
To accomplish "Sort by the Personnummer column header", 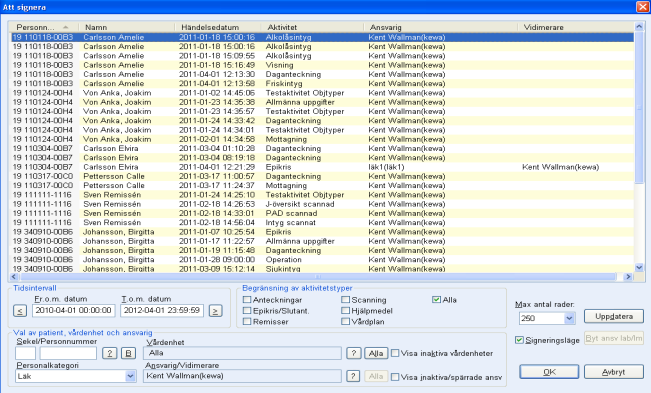I will pyautogui.click(x=43, y=27).
